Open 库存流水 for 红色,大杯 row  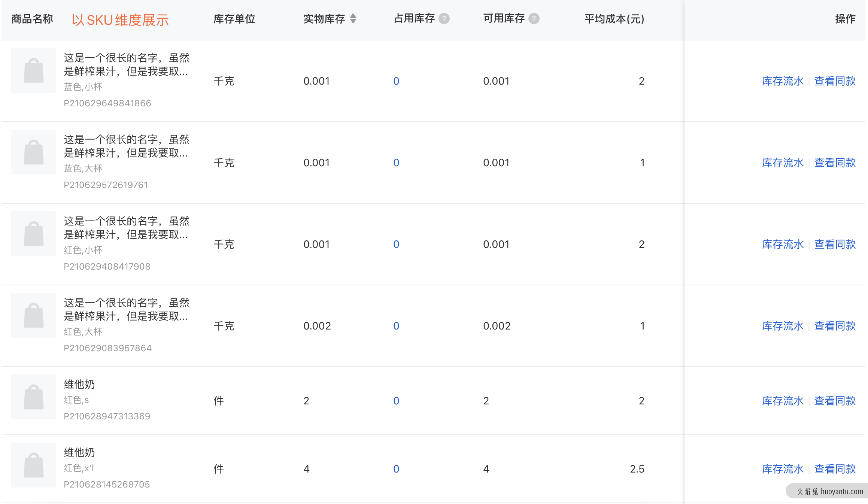pos(783,326)
